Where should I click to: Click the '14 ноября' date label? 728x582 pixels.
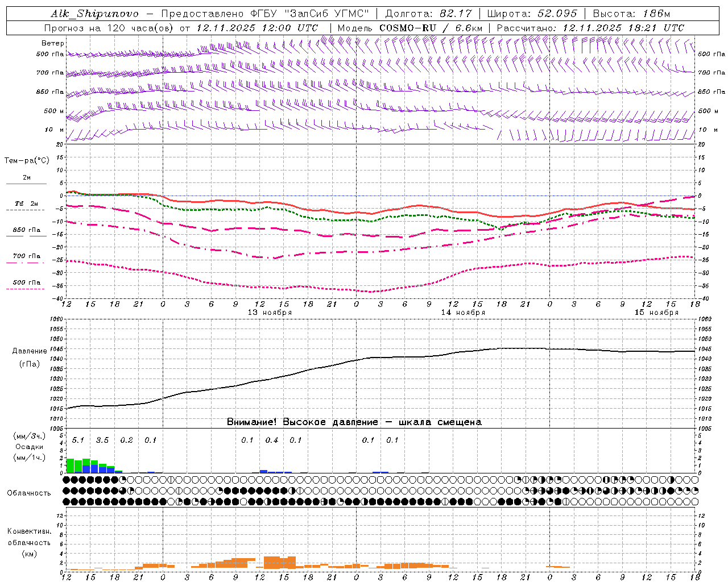(x=463, y=313)
